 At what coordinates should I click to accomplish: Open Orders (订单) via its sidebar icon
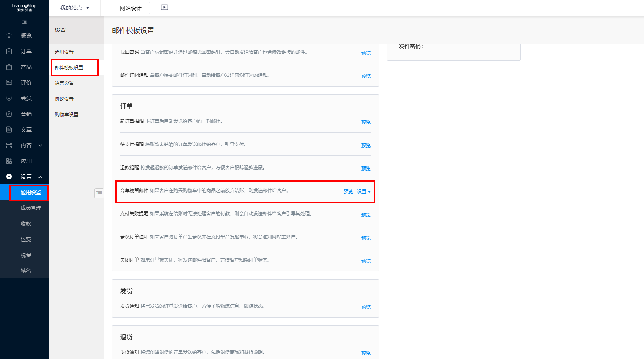9,51
